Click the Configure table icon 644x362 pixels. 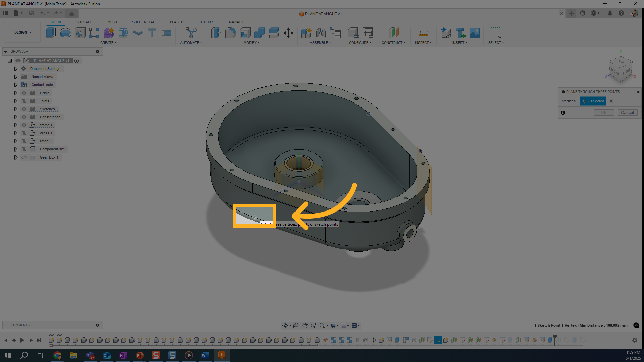[368, 33]
